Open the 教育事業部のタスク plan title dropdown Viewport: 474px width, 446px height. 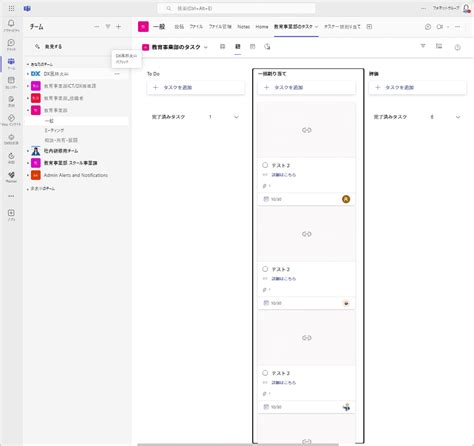(175, 47)
